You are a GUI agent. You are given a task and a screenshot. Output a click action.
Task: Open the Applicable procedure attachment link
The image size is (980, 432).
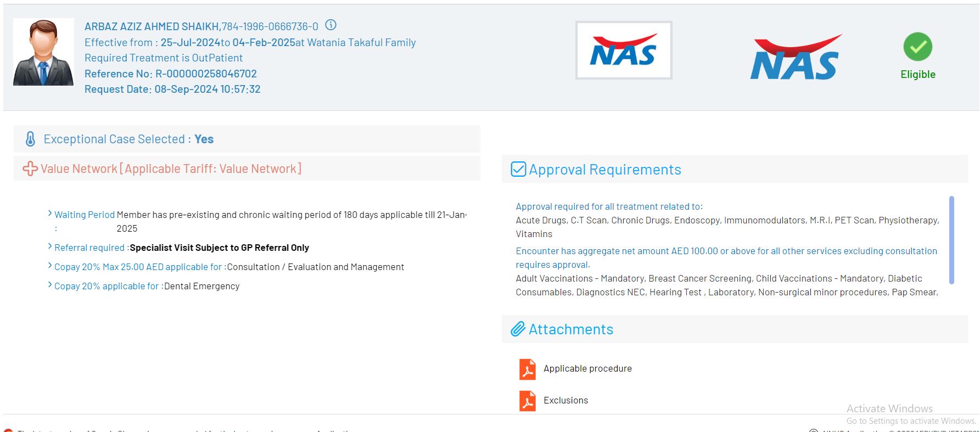[587, 369]
